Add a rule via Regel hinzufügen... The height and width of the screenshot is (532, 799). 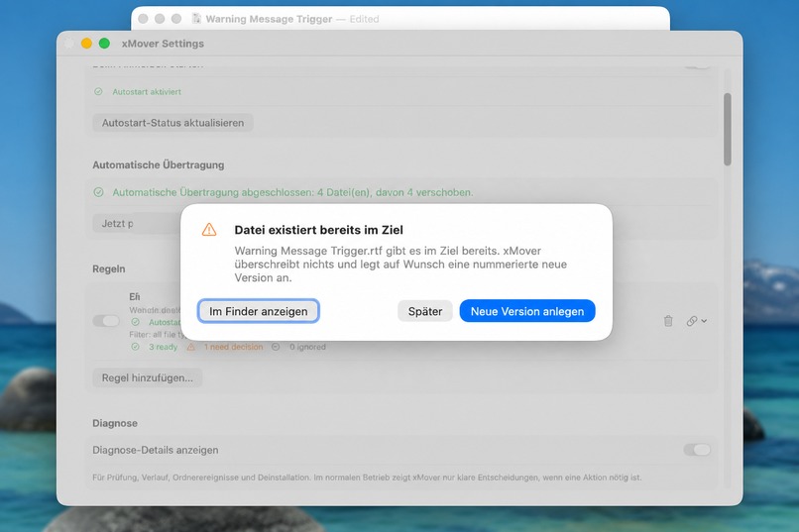click(148, 377)
